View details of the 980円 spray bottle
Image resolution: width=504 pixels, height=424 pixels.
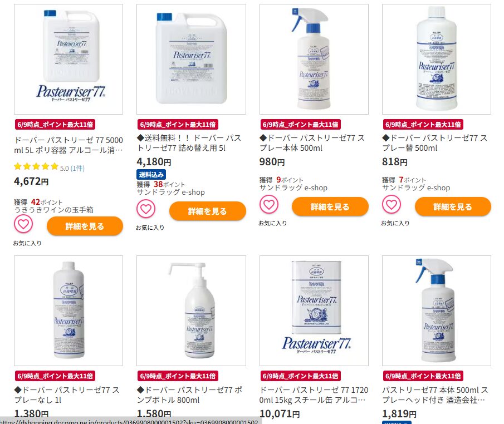tap(330, 206)
